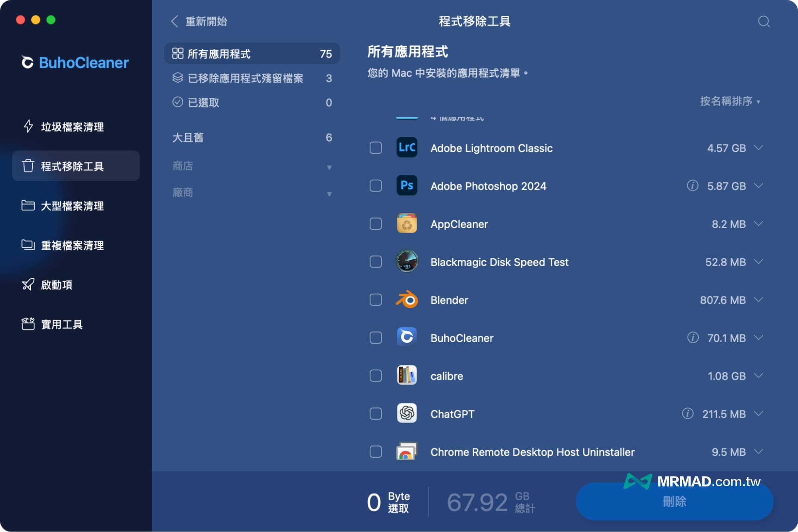Click the search magnifier icon
Viewport: 798px width, 532px height.
[x=763, y=22]
